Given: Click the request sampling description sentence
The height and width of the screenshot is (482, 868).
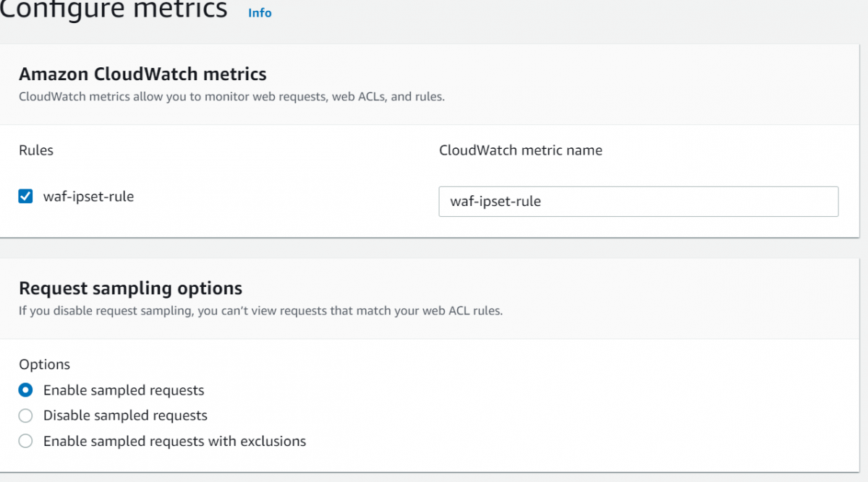Looking at the screenshot, I should click(260, 311).
